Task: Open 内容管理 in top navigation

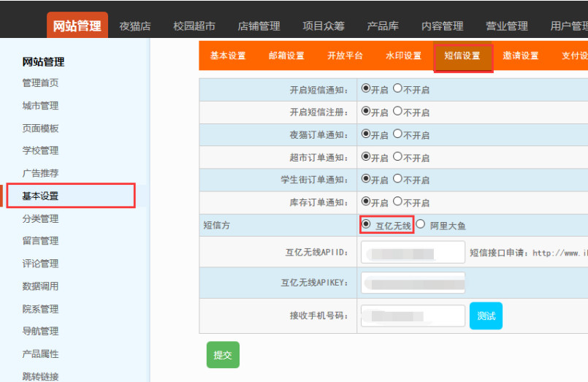Action: [443, 26]
